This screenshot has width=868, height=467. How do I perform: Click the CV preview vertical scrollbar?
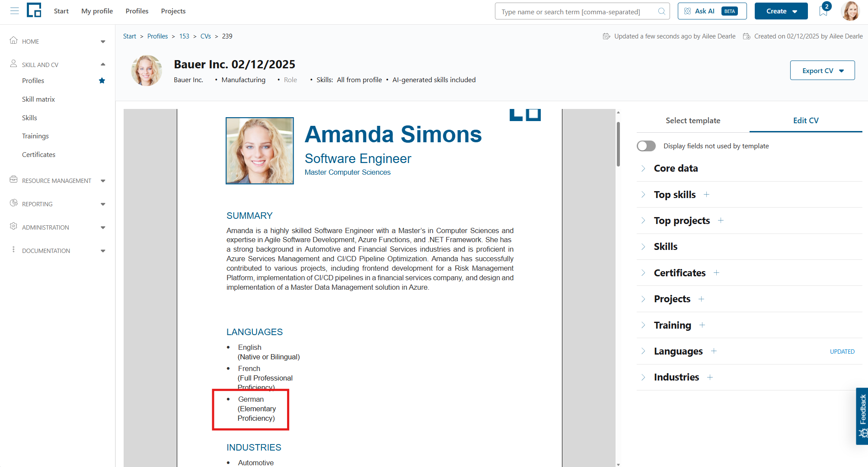click(619, 144)
